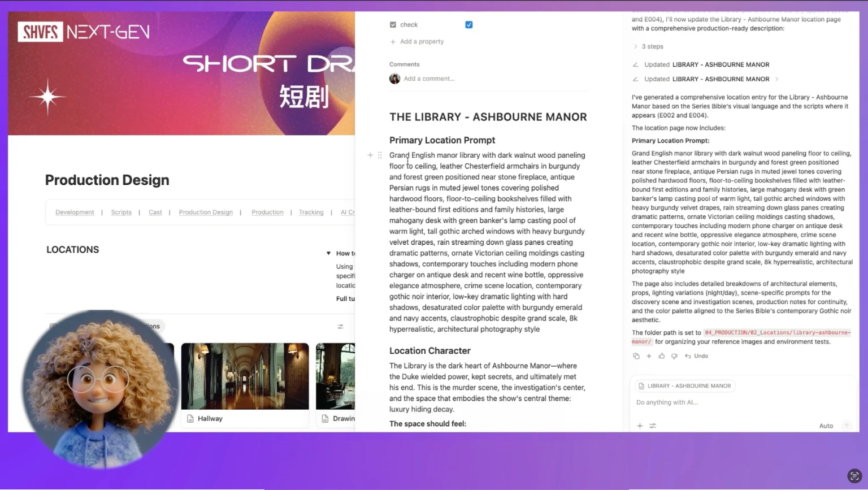Open view settings icon in Locations database

(340, 327)
